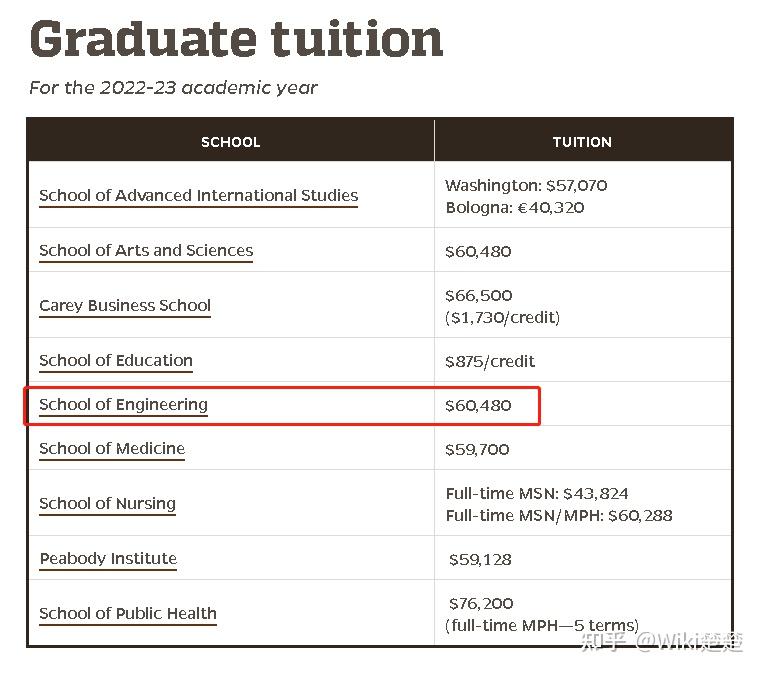Click the SCHOOL column header
This screenshot has height=673, width=762.
coord(230,142)
